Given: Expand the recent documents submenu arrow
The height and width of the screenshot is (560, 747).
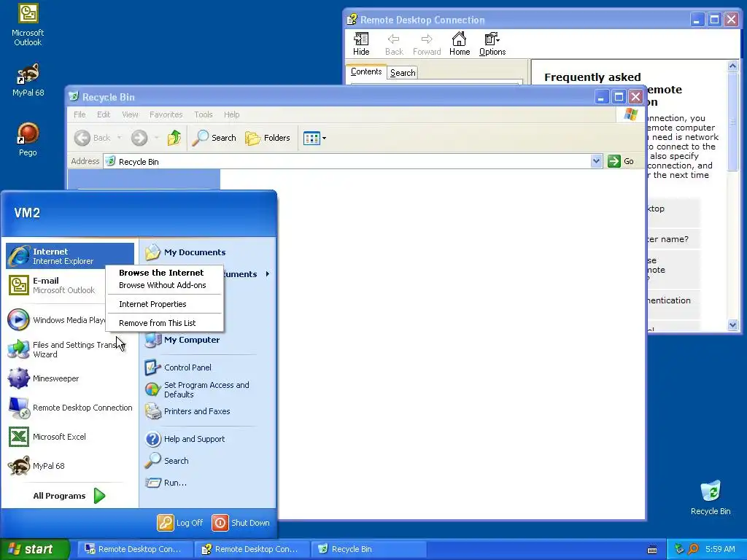Looking at the screenshot, I should [x=268, y=274].
